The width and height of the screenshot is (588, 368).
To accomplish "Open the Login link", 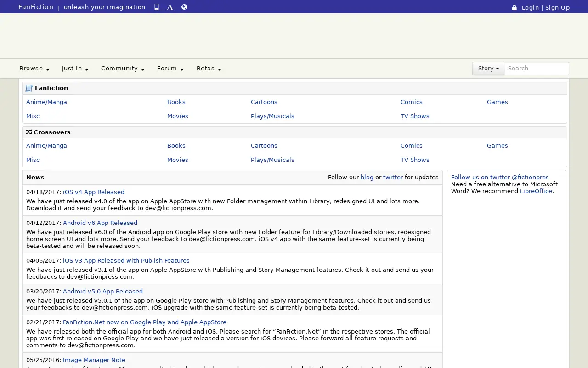I will [x=530, y=7].
